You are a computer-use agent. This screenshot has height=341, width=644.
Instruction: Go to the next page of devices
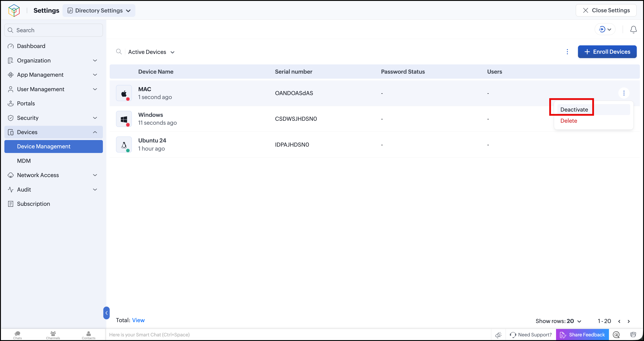tap(628, 321)
